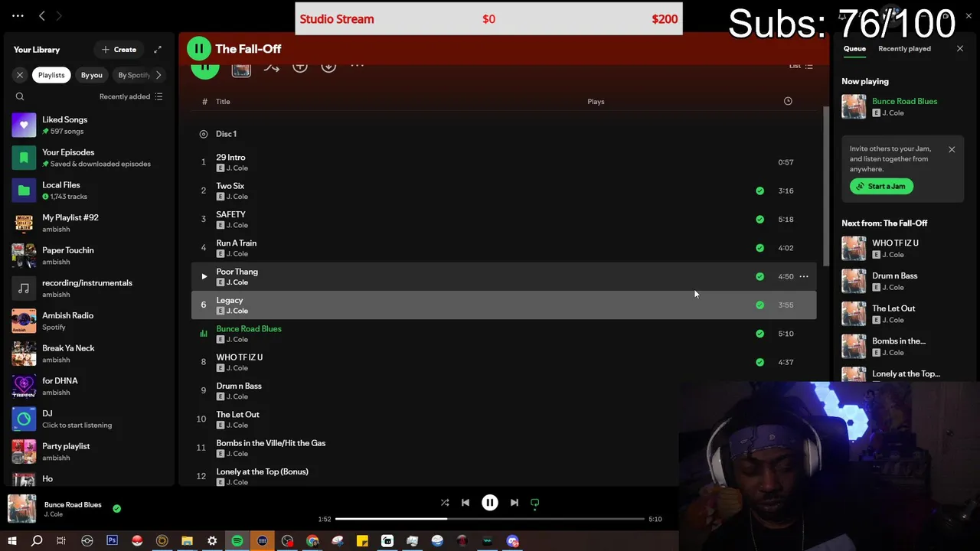
Task: Toggle saved checkmark for Legacy
Action: (x=759, y=305)
